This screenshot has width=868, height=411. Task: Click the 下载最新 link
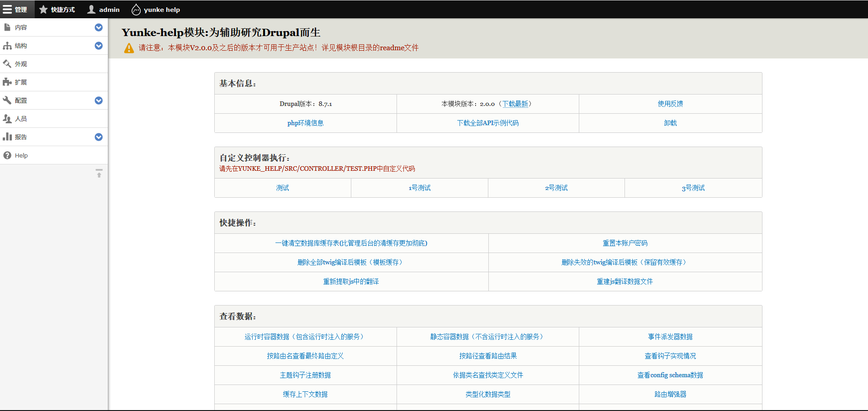point(515,104)
